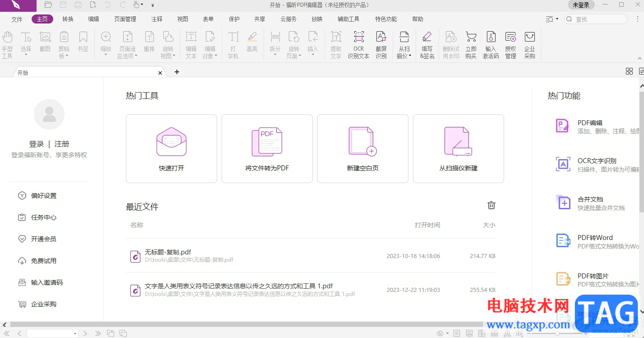The width and height of the screenshot is (644, 338).
Task: Open the Zoom (缩放) dropdown
Action: click(106, 55)
